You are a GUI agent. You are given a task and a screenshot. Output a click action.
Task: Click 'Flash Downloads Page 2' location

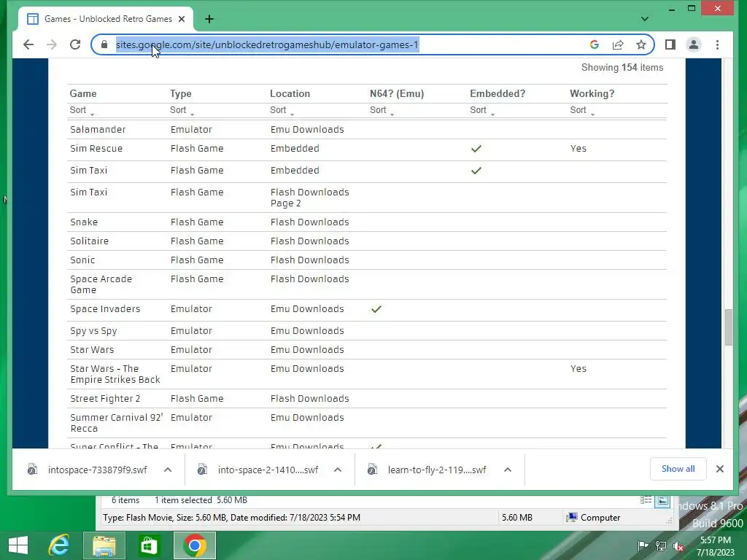[x=309, y=198]
